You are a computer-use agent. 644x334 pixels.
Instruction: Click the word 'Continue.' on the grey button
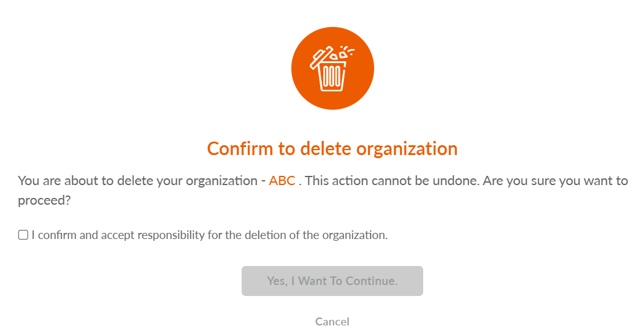pyautogui.click(x=372, y=281)
